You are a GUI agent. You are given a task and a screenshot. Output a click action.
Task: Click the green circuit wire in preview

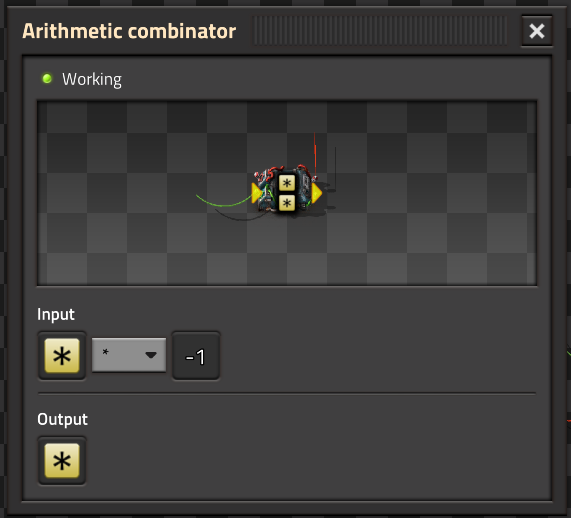coord(224,202)
